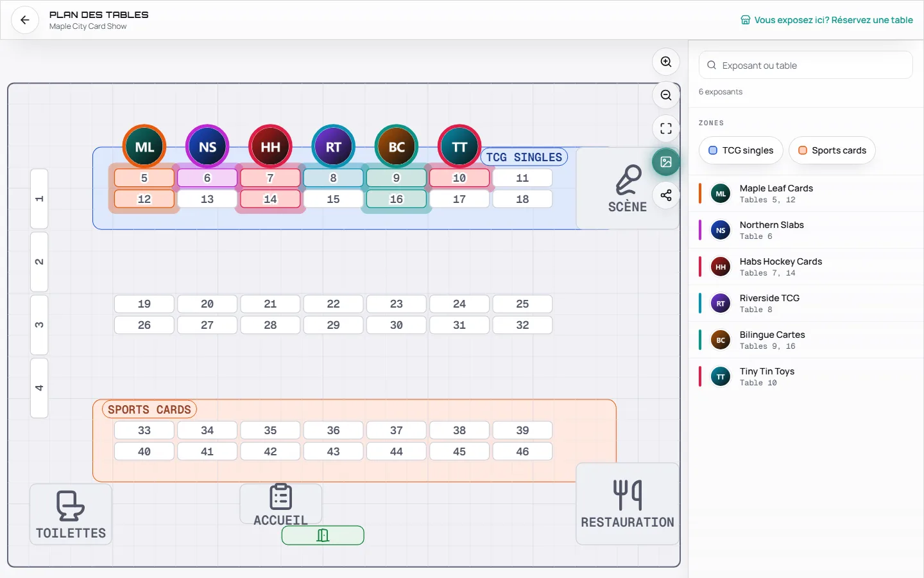Select table 36 on the map
Image resolution: width=924 pixels, height=578 pixels.
point(333,430)
